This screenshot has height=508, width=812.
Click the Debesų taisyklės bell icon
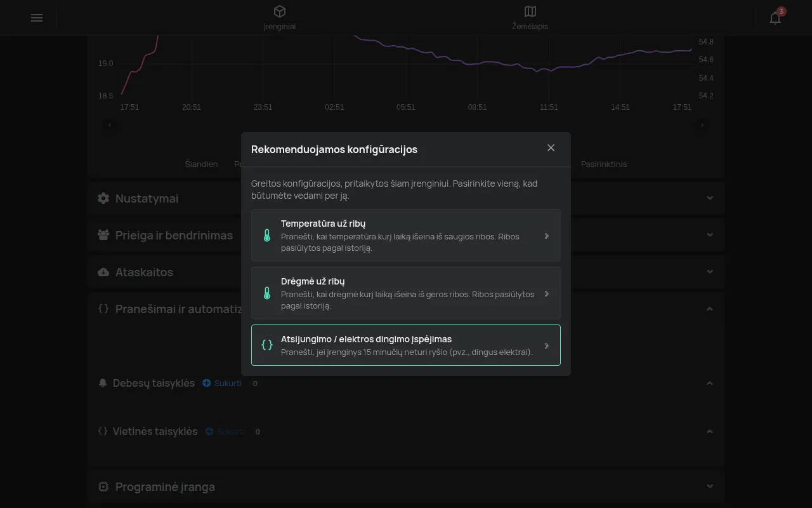coord(103,383)
